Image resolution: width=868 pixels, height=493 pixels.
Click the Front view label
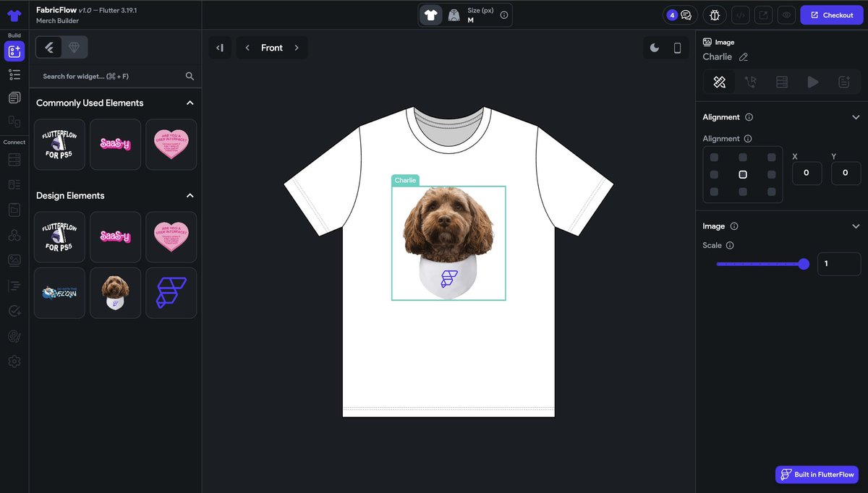(x=272, y=48)
